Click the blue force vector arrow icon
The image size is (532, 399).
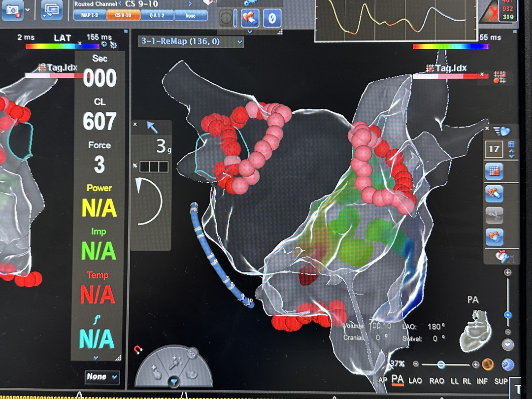152,127
